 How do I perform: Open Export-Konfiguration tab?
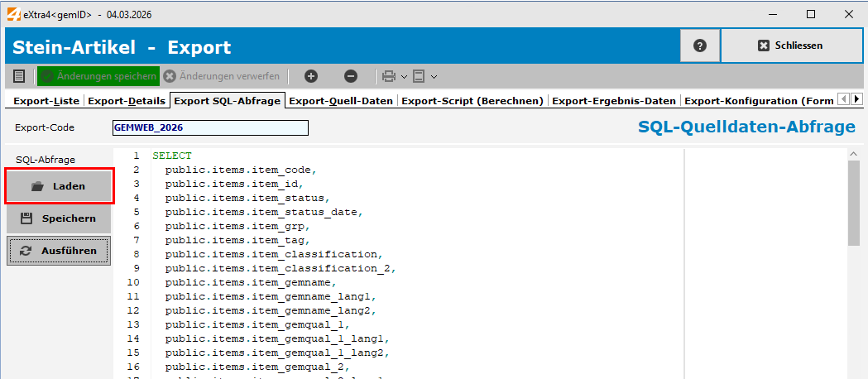tap(759, 101)
